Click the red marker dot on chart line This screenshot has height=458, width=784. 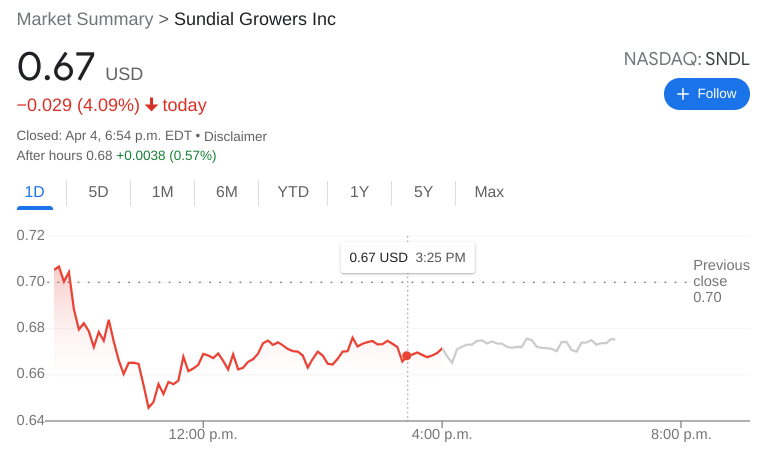point(406,356)
